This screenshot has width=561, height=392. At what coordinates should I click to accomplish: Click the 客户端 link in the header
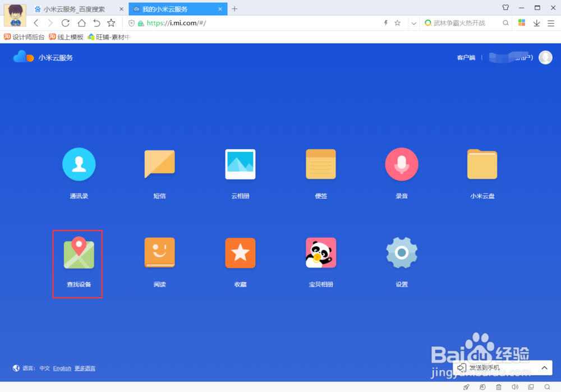tap(466, 57)
